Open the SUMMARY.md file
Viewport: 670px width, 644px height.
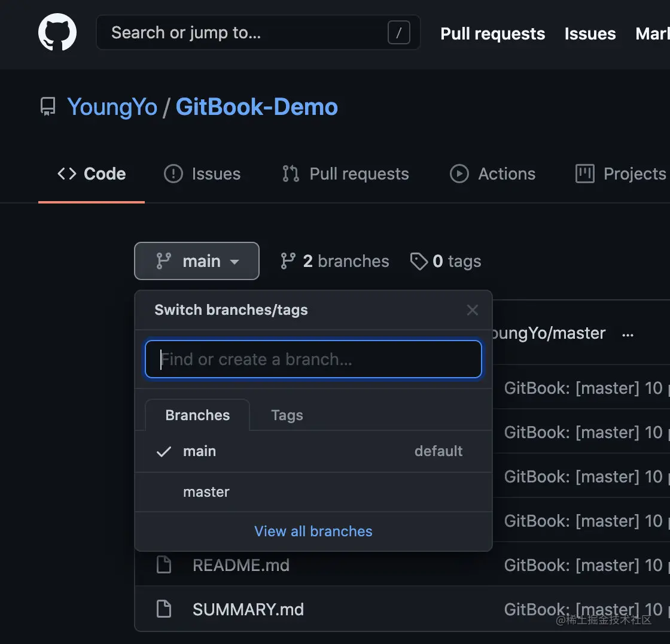[x=248, y=609]
